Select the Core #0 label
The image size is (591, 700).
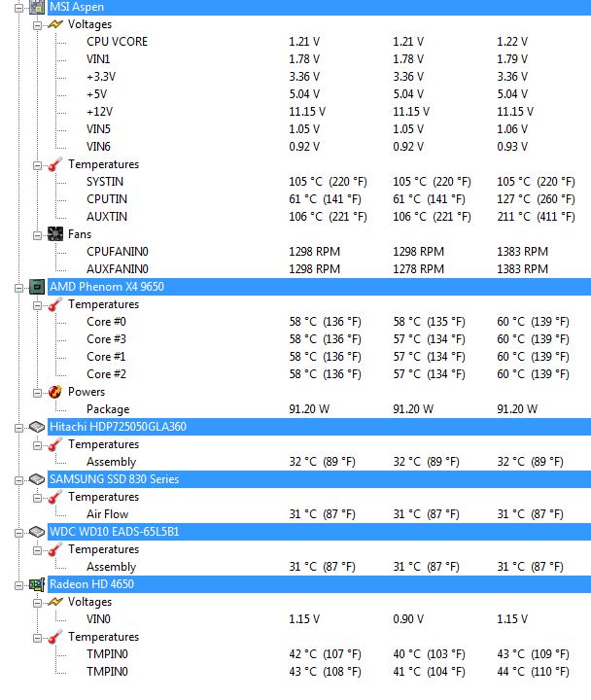tap(106, 322)
